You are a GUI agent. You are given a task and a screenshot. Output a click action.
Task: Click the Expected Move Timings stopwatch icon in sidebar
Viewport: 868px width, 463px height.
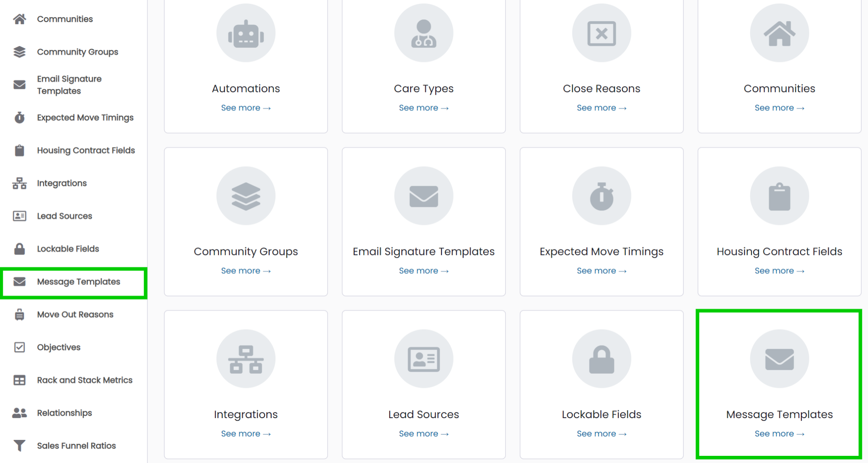[x=19, y=118]
